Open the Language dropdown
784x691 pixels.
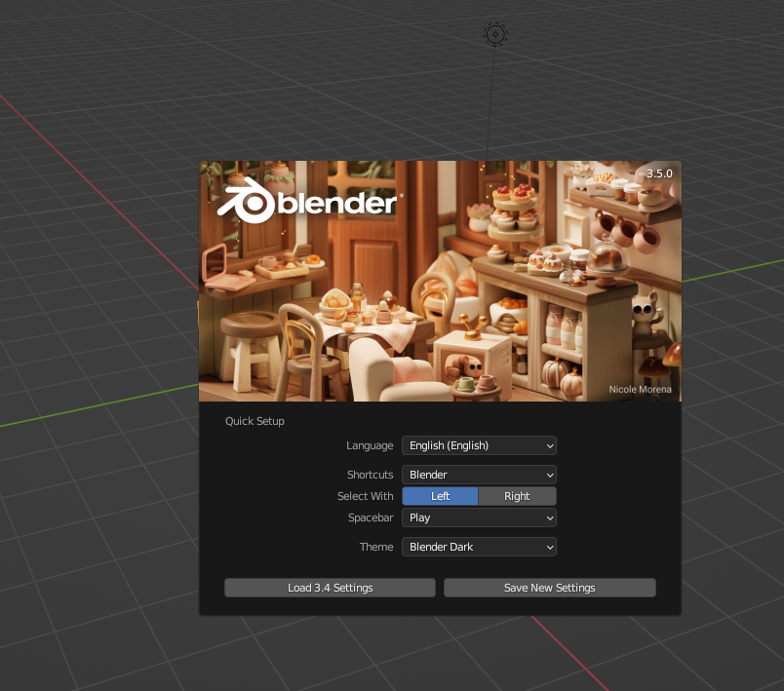tap(479, 445)
